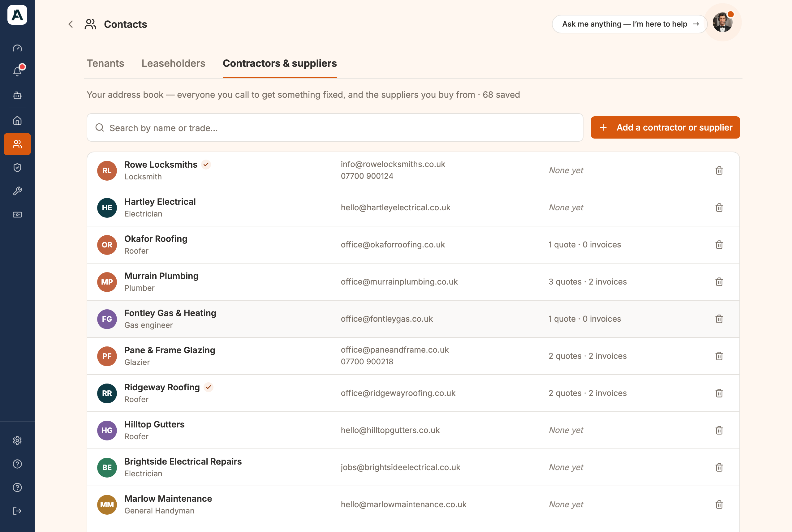Select Contractors & suppliers tab
792x532 pixels.
(x=280, y=63)
